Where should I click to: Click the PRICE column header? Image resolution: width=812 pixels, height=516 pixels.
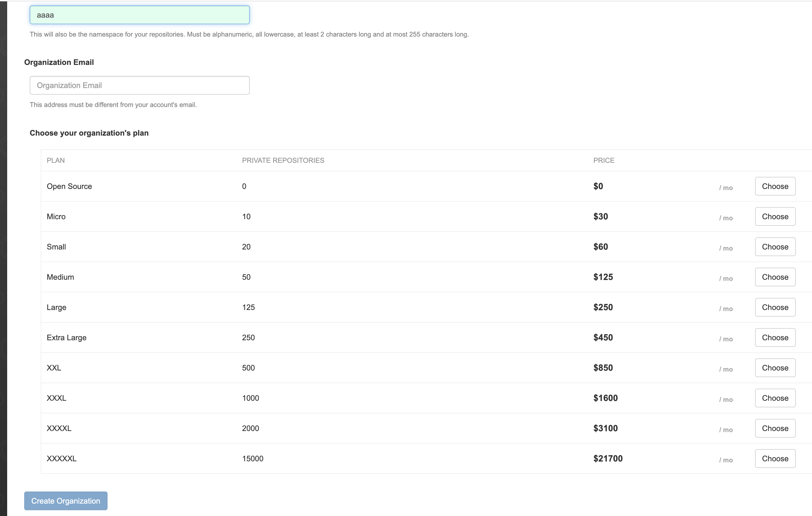click(x=603, y=161)
